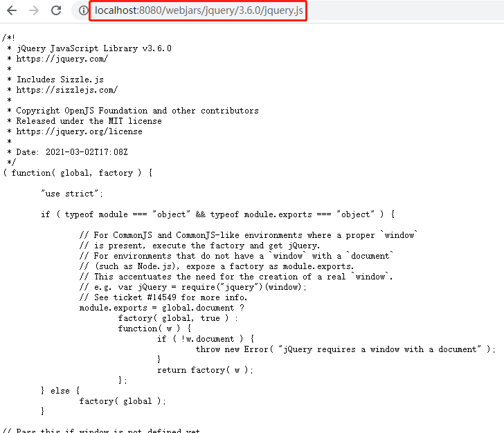Click the line 'module.exports = global.document ?'
Screen dimensions: 504x433
click(162, 308)
